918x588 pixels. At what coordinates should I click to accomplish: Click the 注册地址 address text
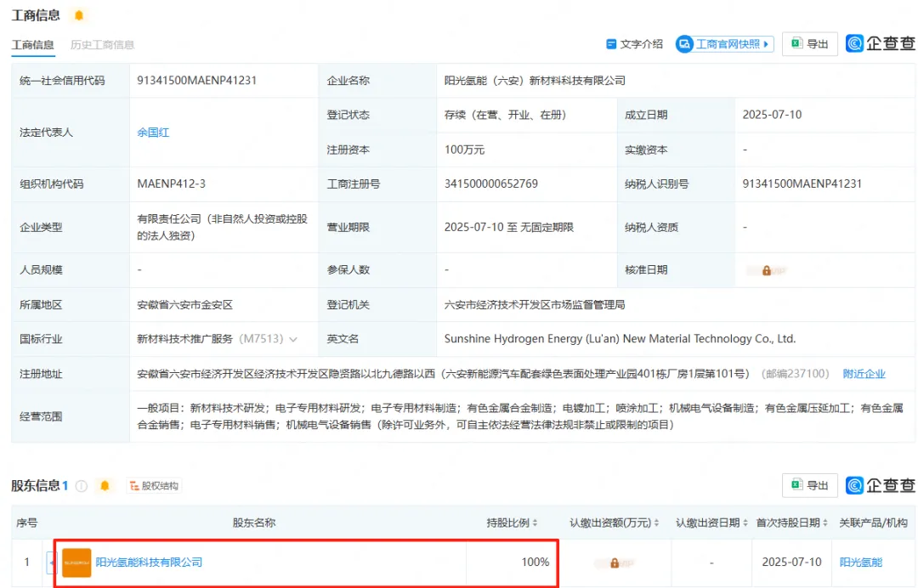click(x=443, y=374)
